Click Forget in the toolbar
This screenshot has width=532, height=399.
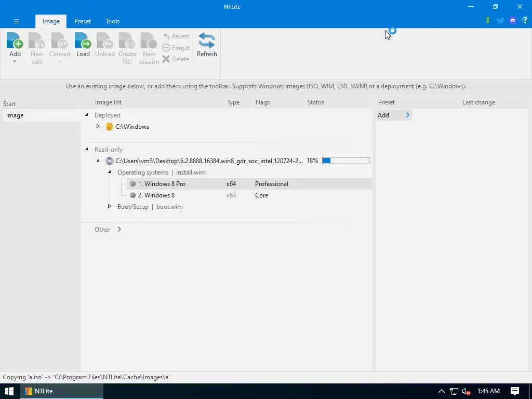click(x=176, y=48)
